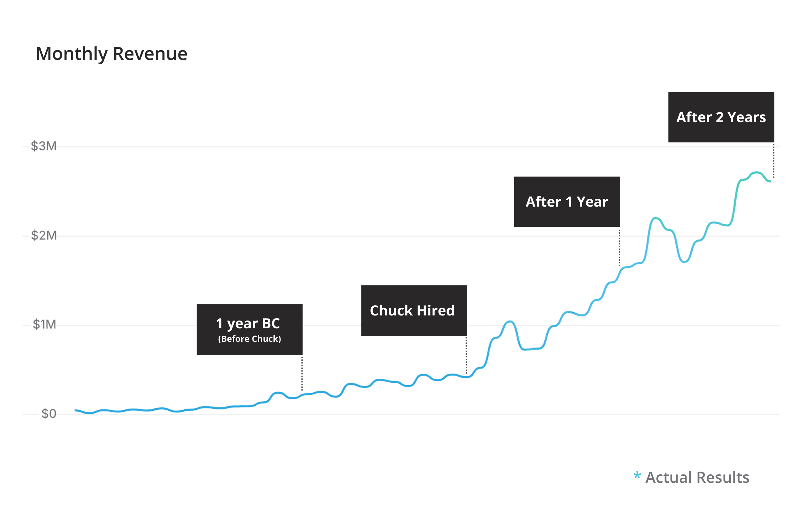
Task: Click the "Actual Results" footnote text
Action: [x=697, y=477]
